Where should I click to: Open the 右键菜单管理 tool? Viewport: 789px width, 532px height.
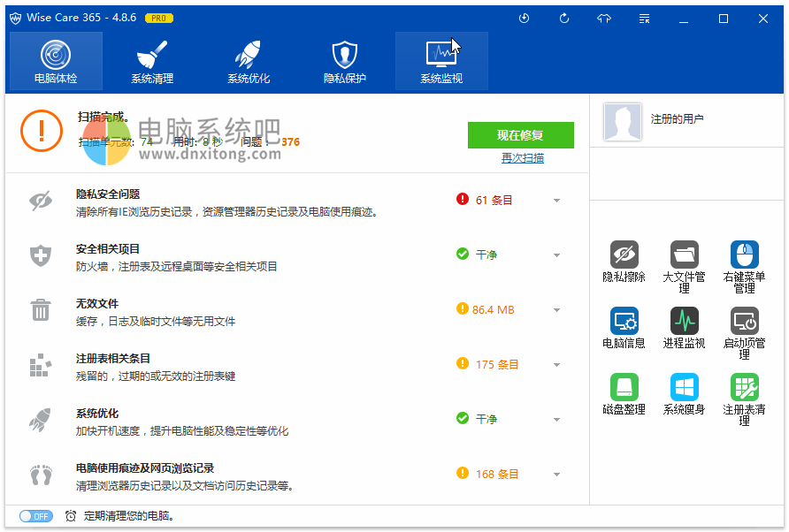[744, 267]
